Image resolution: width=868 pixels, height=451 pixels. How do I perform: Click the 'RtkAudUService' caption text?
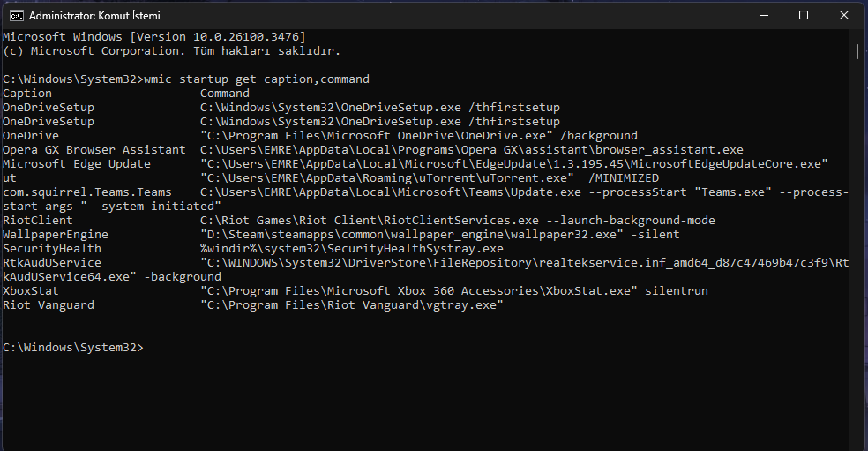[52, 263]
